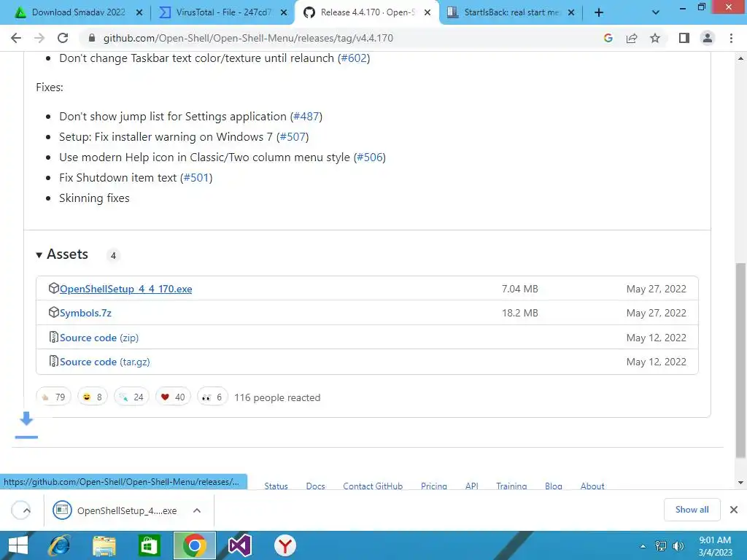Go back to the previous page

16,38
